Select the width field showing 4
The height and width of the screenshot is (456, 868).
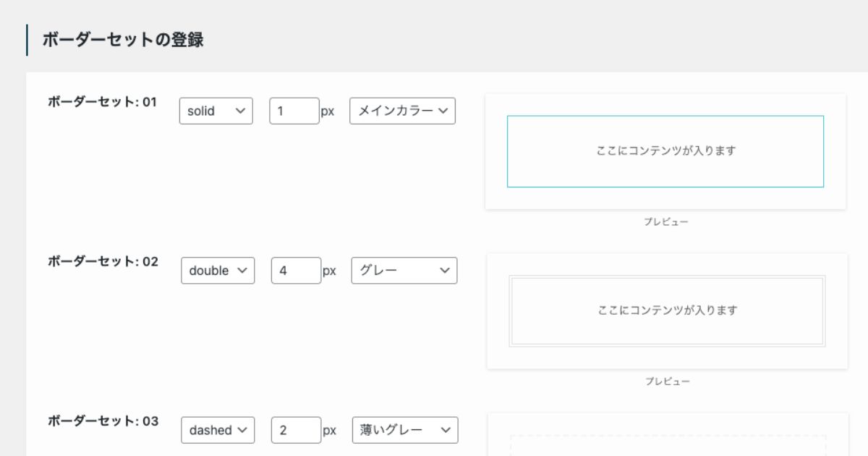tap(295, 270)
